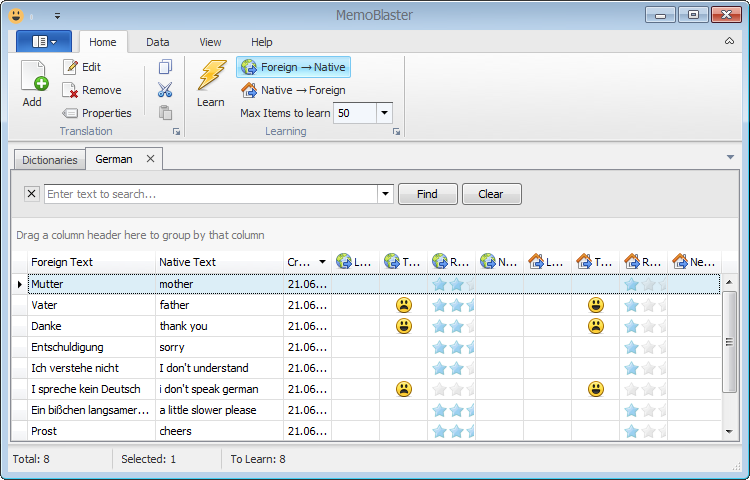Click Remove translation in ribbon
The image size is (750, 480).
(92, 90)
